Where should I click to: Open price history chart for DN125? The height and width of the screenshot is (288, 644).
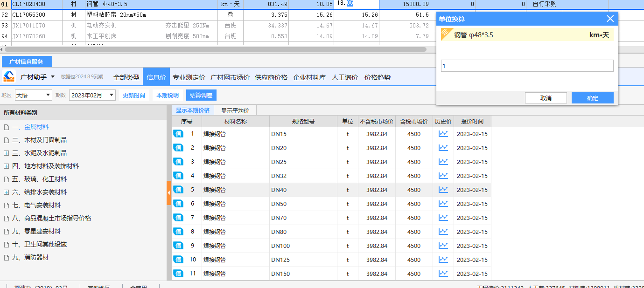click(443, 260)
